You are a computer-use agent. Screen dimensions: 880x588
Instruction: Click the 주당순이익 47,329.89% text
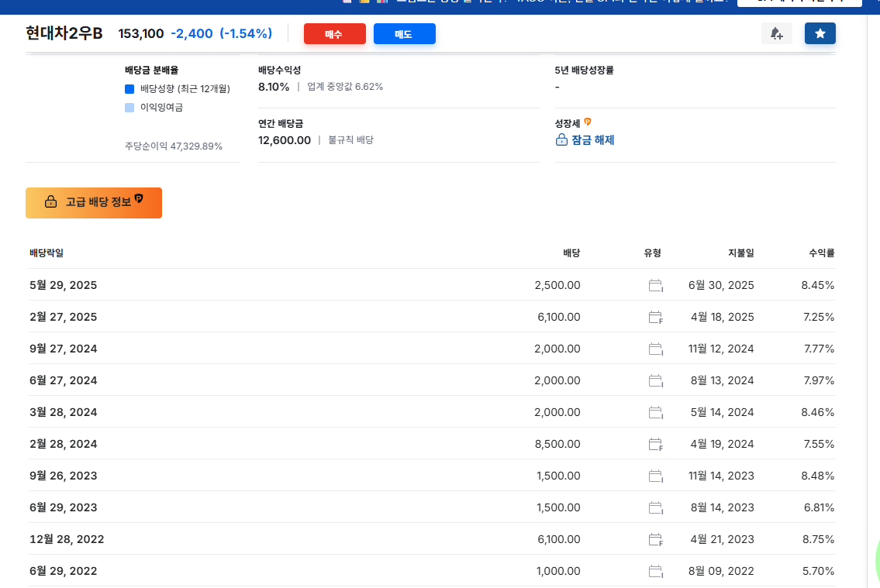click(174, 146)
